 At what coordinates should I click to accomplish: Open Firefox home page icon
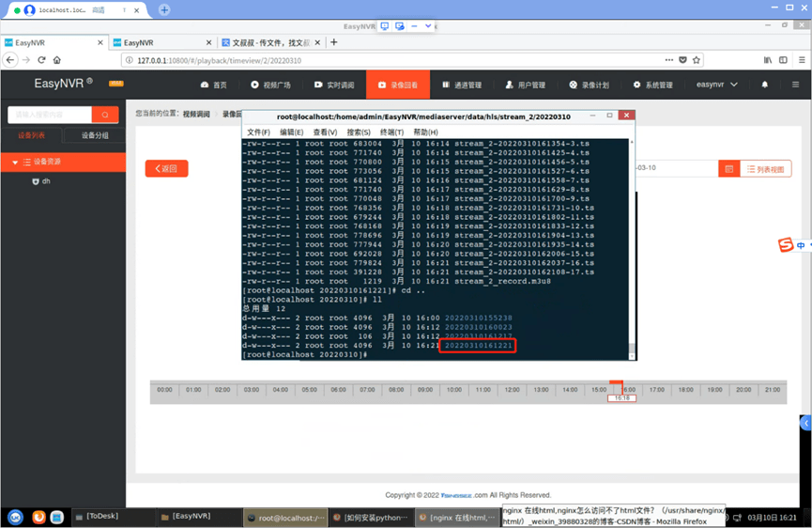[57, 60]
